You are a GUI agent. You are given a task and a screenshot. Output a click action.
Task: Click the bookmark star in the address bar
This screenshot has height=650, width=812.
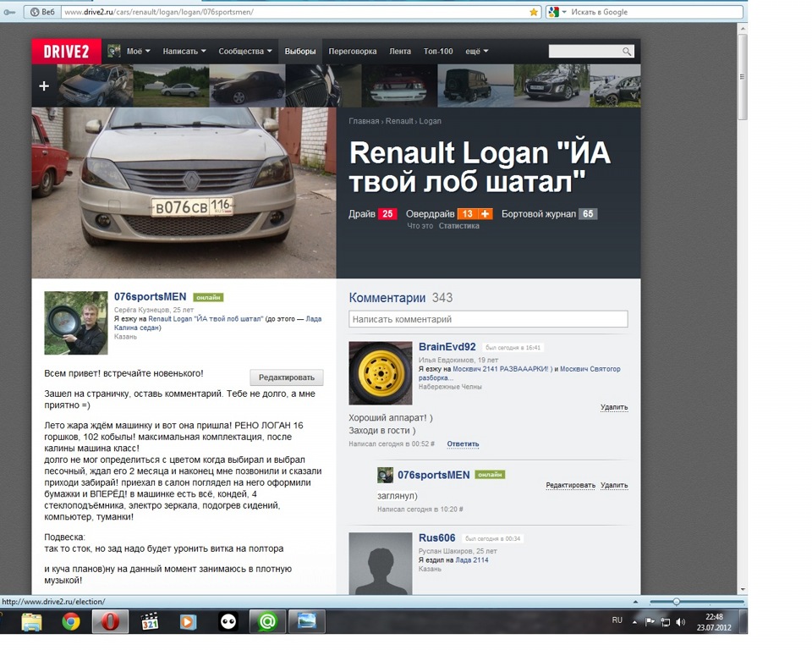click(534, 12)
